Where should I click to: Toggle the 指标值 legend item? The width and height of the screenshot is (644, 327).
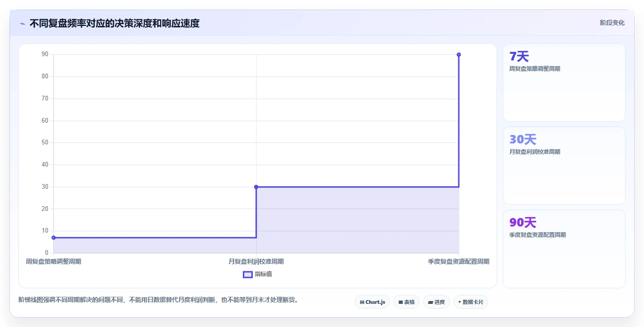point(258,274)
